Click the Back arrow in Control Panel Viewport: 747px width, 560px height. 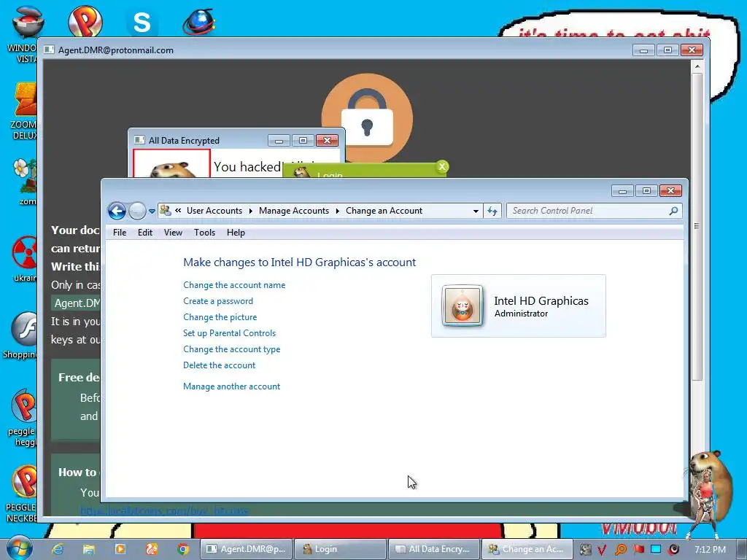click(x=117, y=211)
